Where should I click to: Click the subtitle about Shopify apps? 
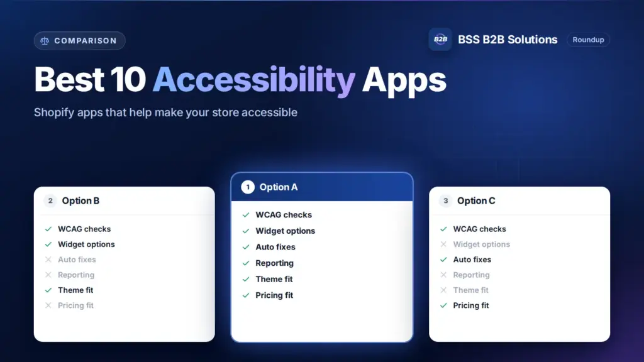(165, 112)
